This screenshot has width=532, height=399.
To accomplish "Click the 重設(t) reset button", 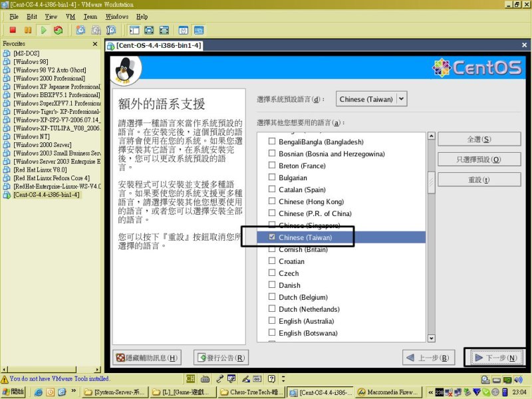I will [479, 180].
